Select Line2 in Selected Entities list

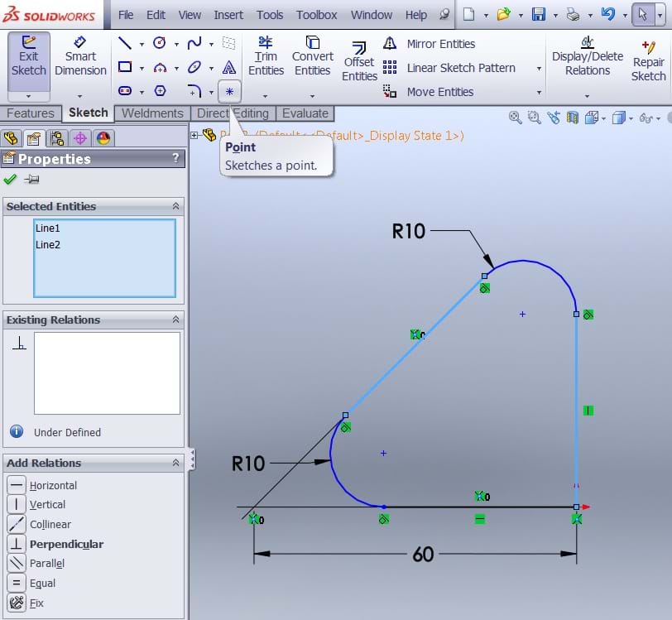click(x=48, y=245)
